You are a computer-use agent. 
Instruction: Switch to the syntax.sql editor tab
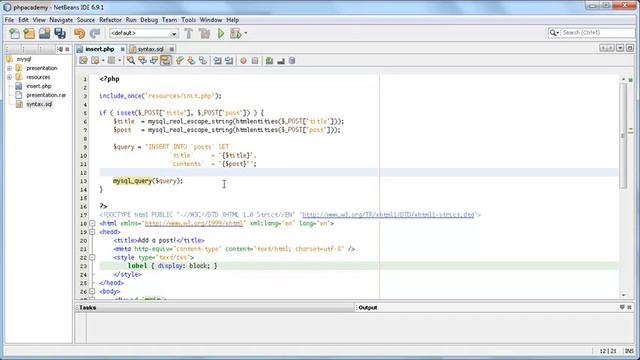tap(151, 49)
